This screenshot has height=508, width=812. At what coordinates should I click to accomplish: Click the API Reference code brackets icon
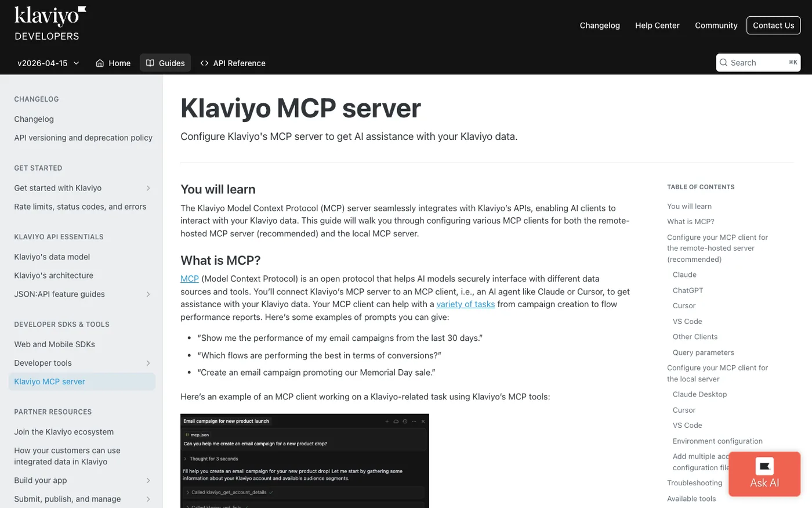[x=204, y=63]
